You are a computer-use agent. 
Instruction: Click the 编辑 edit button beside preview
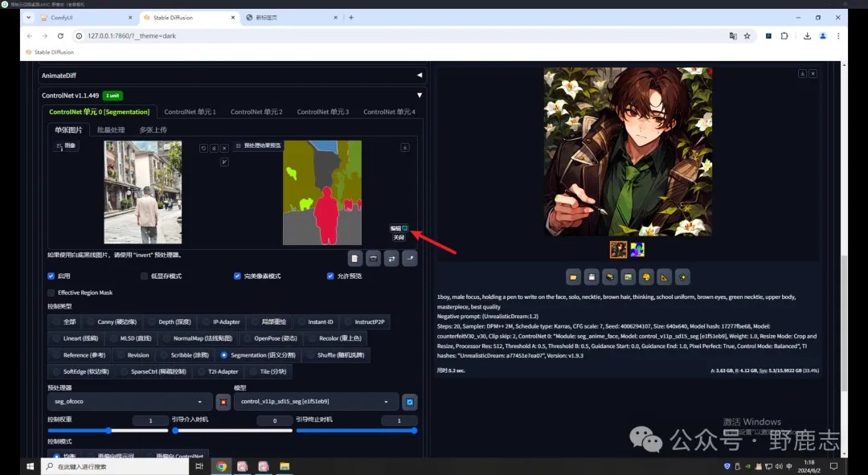pos(399,228)
